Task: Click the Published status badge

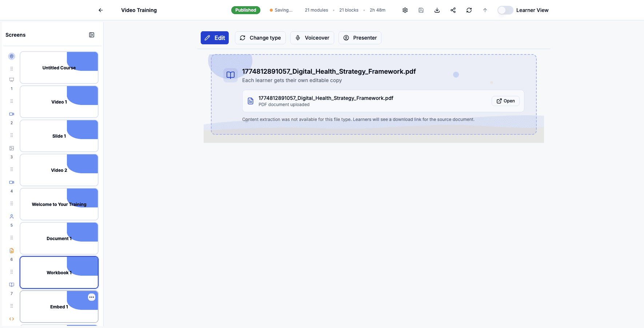Action: pos(246,10)
